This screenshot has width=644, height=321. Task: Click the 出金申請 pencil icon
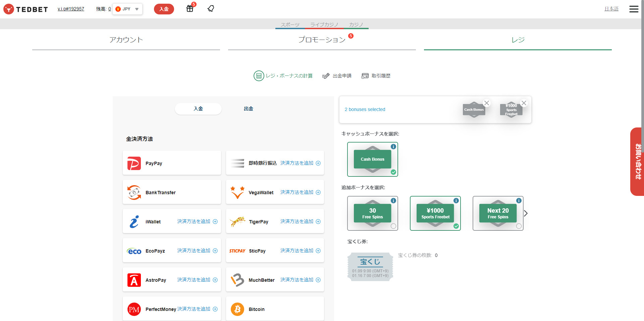pos(326,76)
